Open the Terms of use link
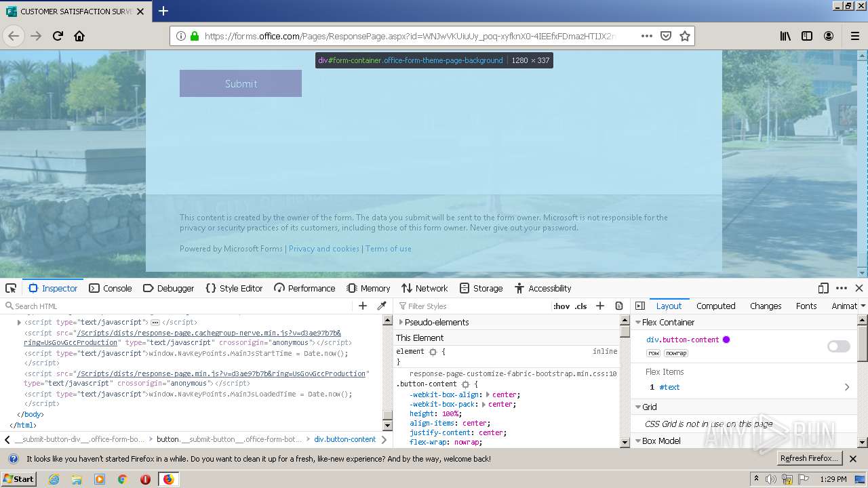 point(389,249)
